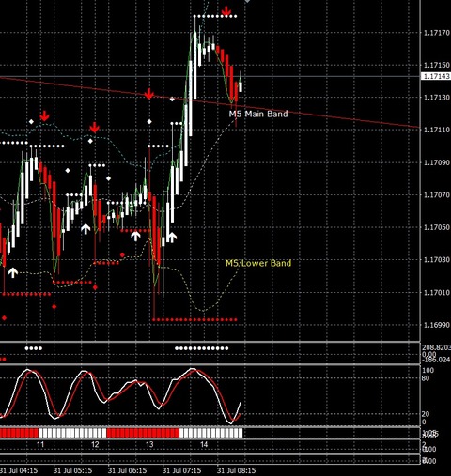
Task: Click the stochastic scale value 20
Action: point(426,414)
